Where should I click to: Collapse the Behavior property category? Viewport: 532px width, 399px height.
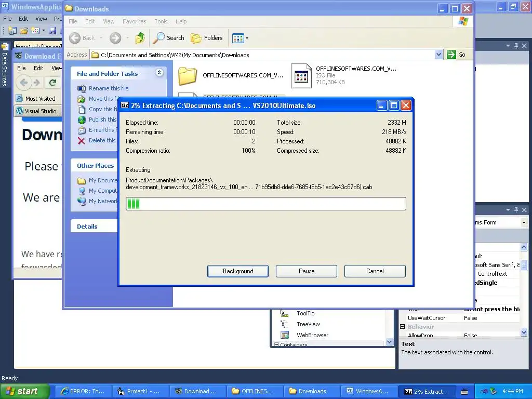pyautogui.click(x=403, y=327)
